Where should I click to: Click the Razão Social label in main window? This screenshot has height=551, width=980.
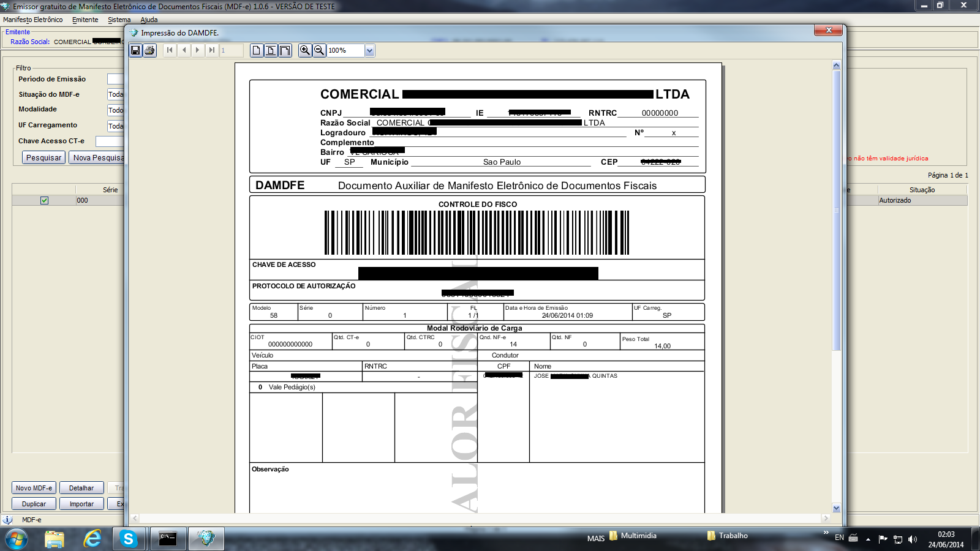point(30,42)
